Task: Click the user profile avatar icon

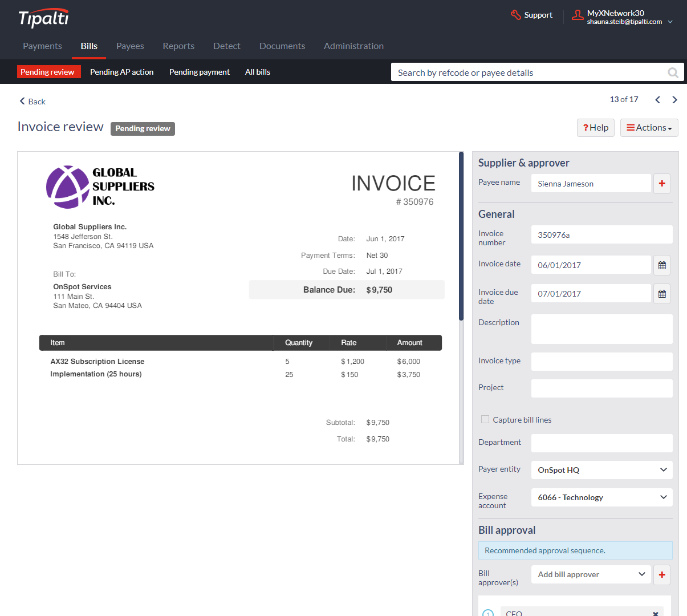Action: (578, 15)
